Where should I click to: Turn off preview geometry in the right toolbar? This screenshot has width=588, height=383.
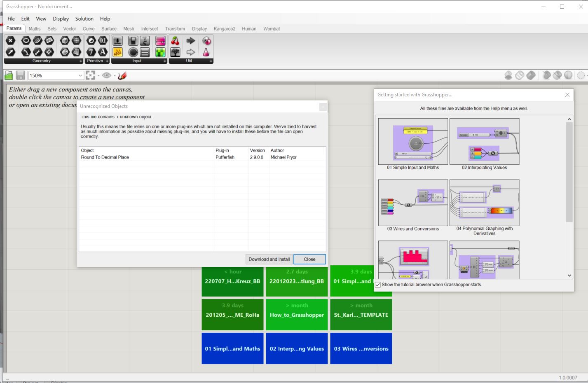click(x=508, y=75)
